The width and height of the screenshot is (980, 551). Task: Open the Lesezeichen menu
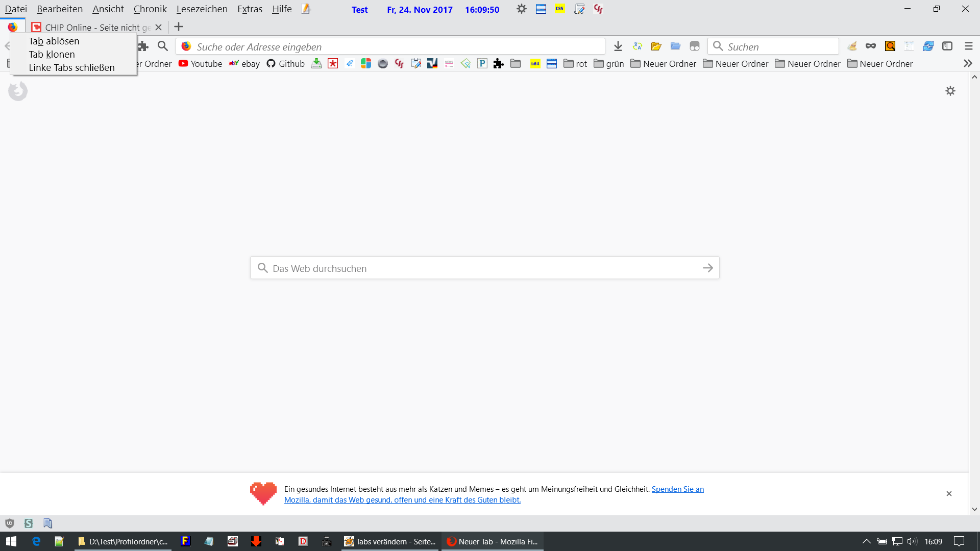point(202,9)
